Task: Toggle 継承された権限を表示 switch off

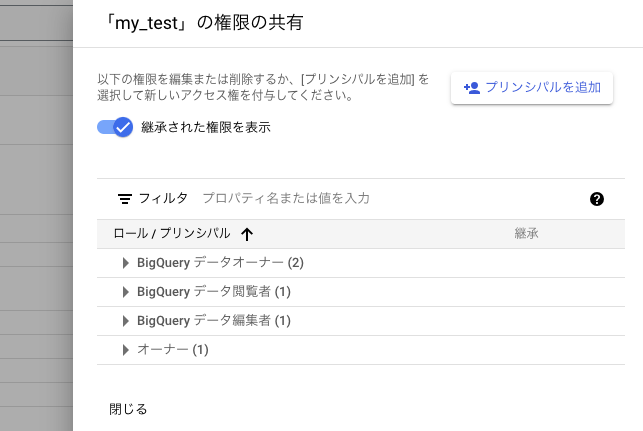Action: tap(115, 127)
